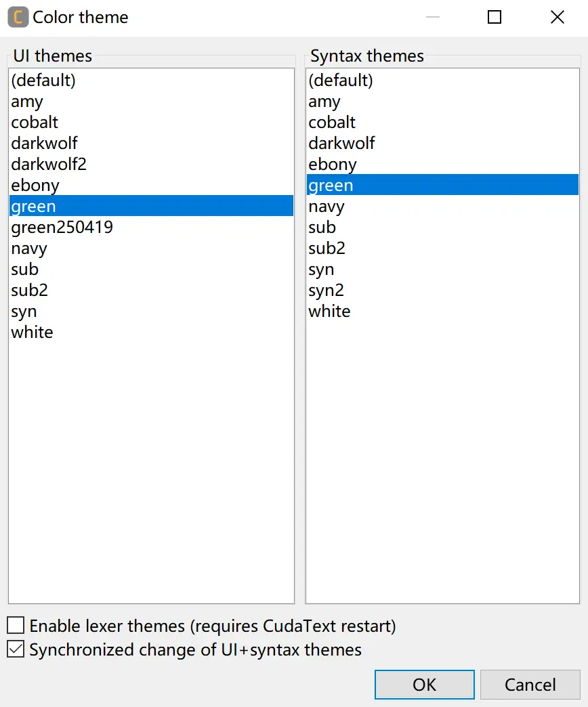This screenshot has width=588, height=707.
Task: Select (default) in UI themes list
Action: point(43,81)
